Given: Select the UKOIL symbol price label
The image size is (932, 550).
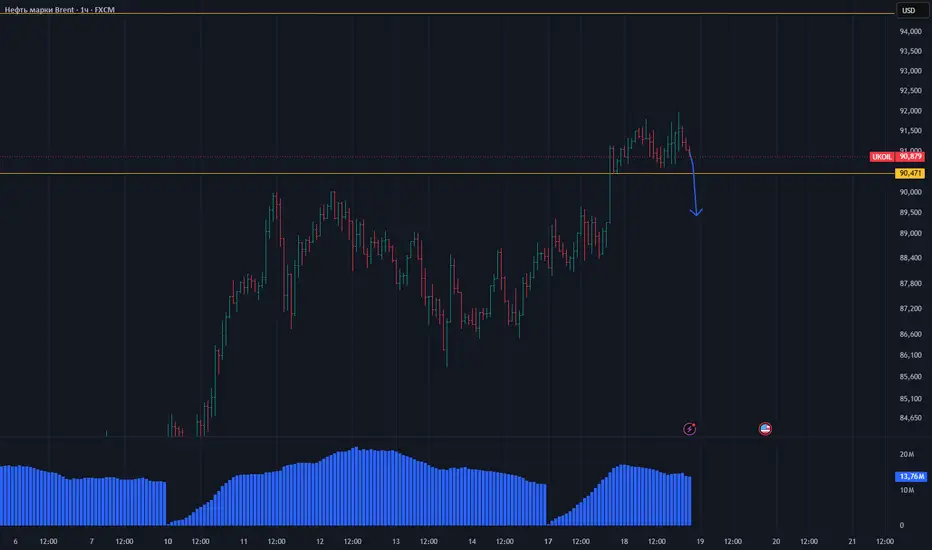Looking at the screenshot, I should click(882, 157).
